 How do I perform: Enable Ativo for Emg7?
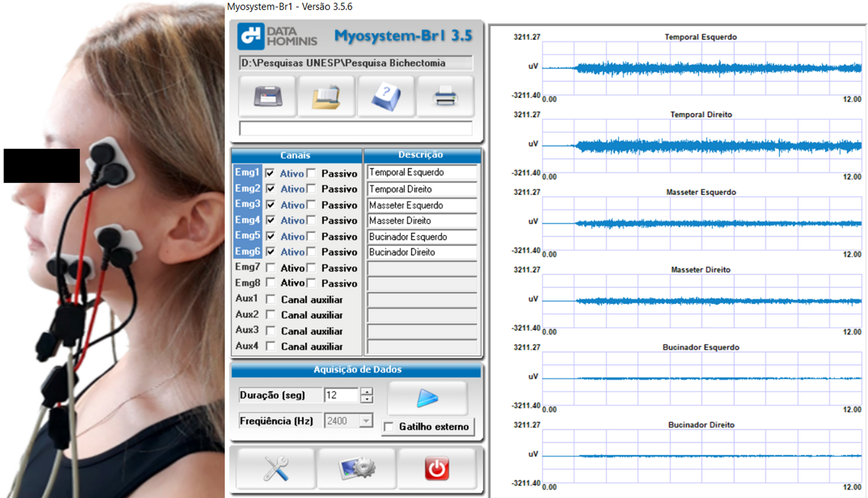[x=270, y=268]
